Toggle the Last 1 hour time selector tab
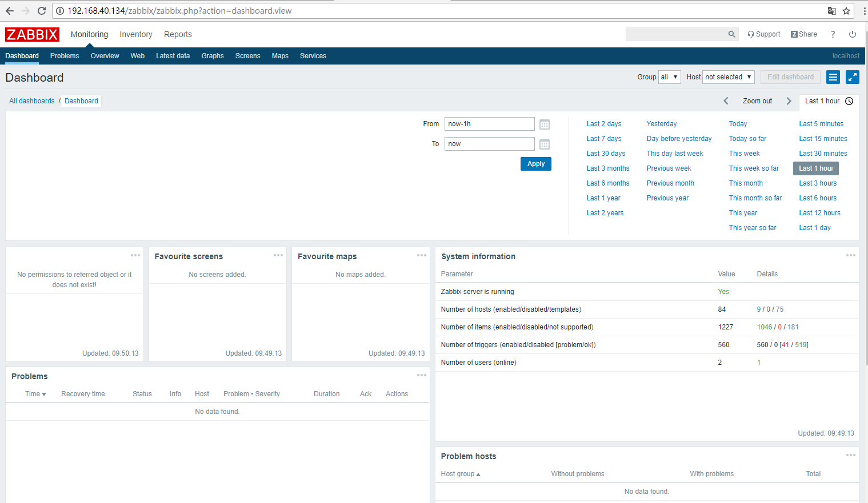This screenshot has width=868, height=503. coord(829,101)
